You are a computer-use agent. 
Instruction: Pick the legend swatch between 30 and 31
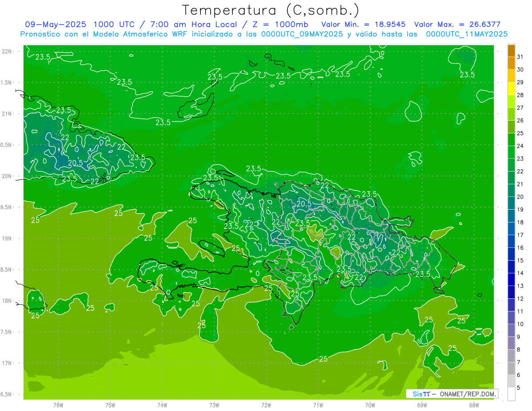[x=511, y=63]
